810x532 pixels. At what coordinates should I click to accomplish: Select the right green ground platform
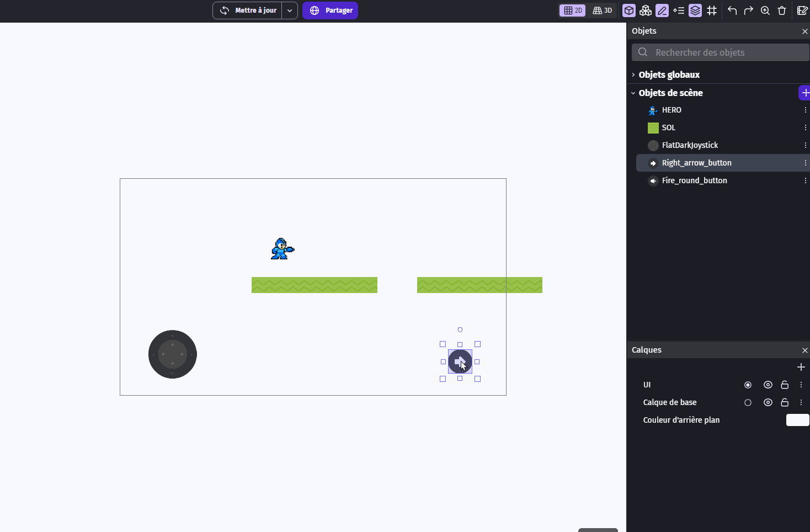pyautogui.click(x=479, y=285)
